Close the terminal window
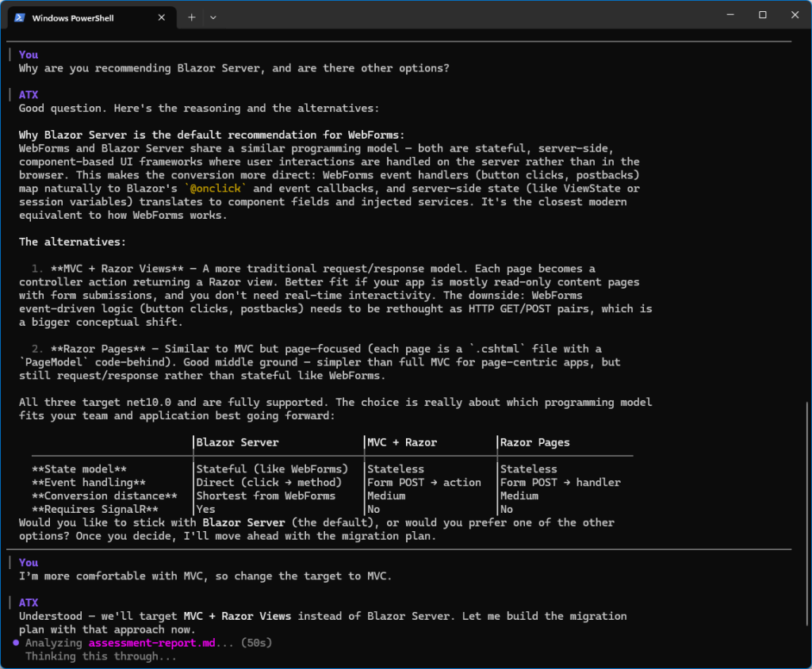This screenshot has height=669, width=812. tap(795, 15)
